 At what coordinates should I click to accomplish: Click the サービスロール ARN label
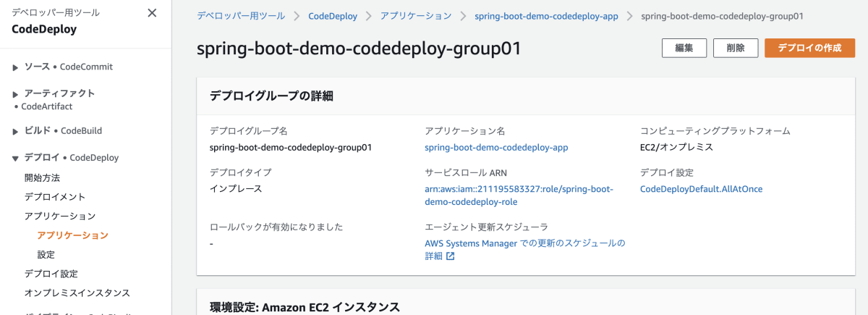coord(466,172)
